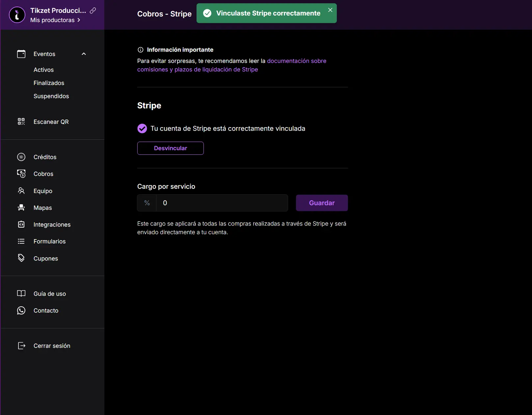Click the Equipo people icon
Image resolution: width=532 pixels, height=415 pixels.
21,191
